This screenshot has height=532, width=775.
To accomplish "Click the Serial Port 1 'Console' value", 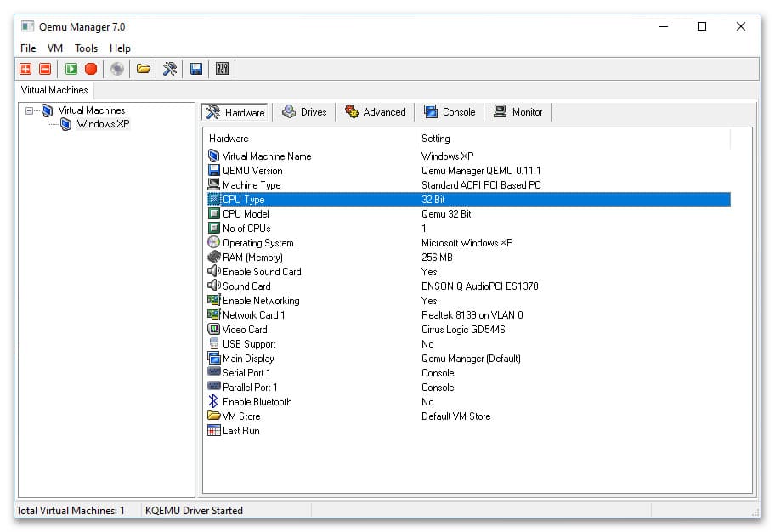I will click(x=438, y=373).
